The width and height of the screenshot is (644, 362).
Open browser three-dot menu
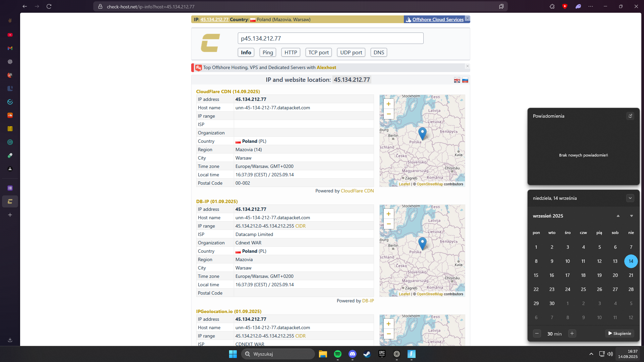[591, 6]
